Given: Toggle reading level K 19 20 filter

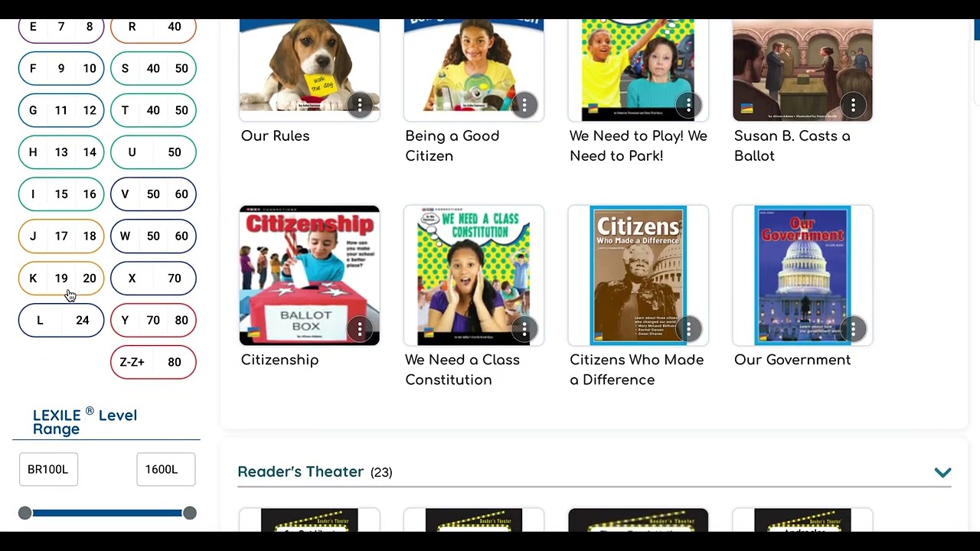Looking at the screenshot, I should tap(61, 279).
